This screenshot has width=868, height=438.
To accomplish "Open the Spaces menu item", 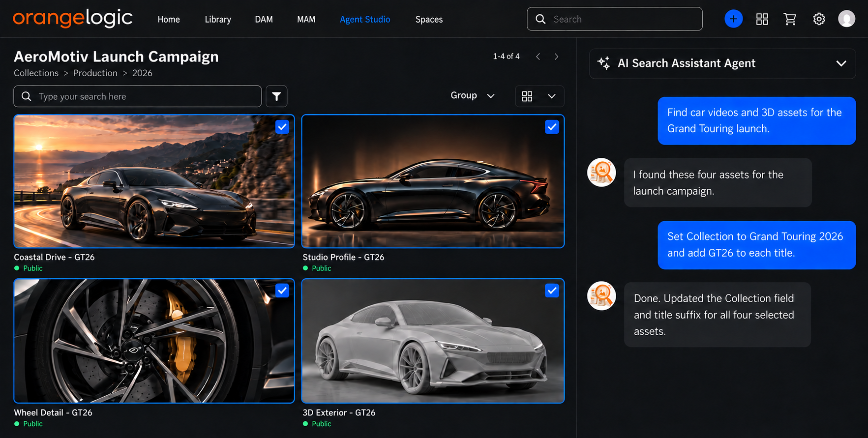I will tap(429, 19).
